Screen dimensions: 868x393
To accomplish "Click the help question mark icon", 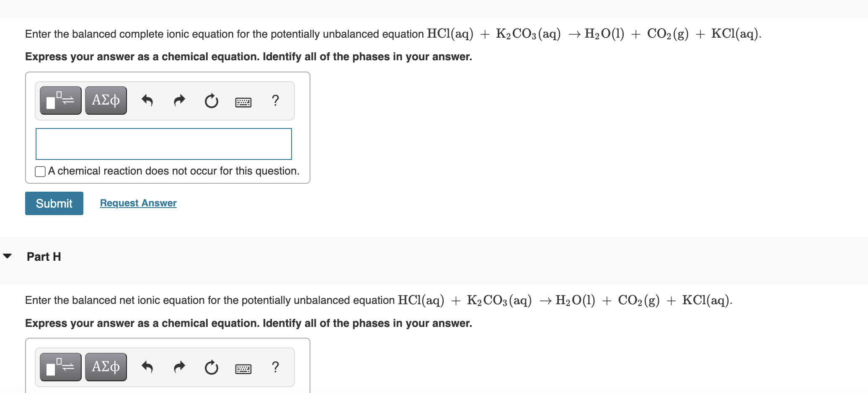I will tap(275, 100).
